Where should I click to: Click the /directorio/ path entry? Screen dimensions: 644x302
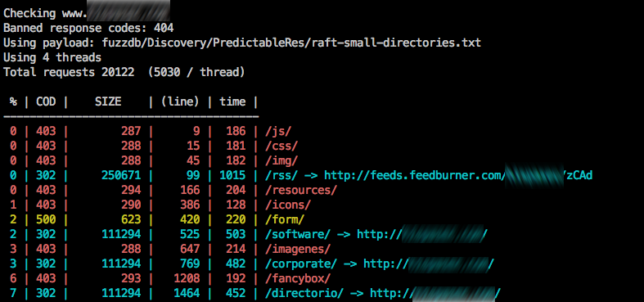pos(304,293)
